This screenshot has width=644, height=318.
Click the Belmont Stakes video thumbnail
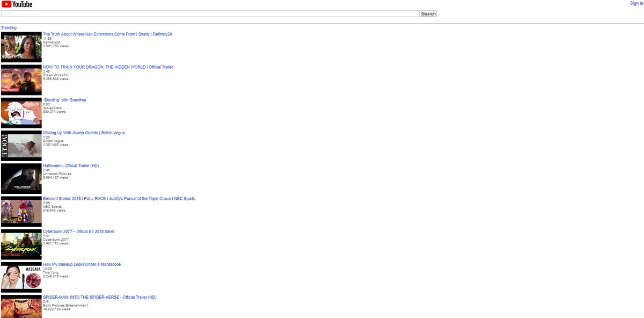(21, 211)
